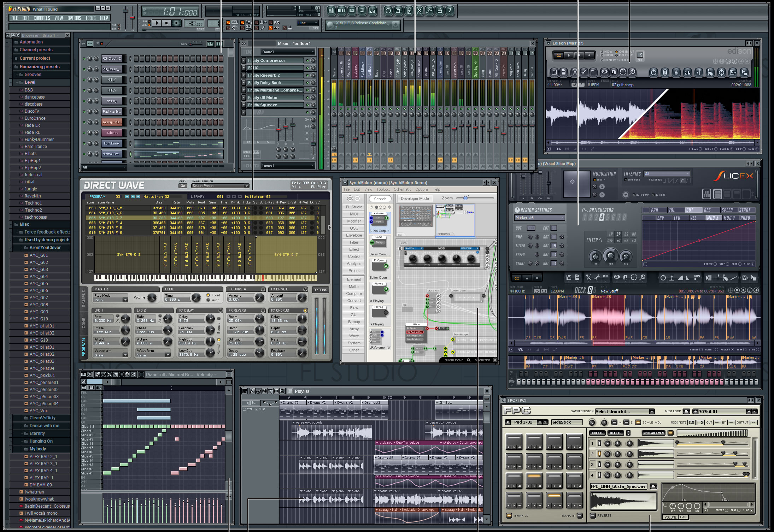Image resolution: width=774 pixels, height=532 pixels.
Task: Open FPC Select drum kit dropdown
Action: coord(625,412)
